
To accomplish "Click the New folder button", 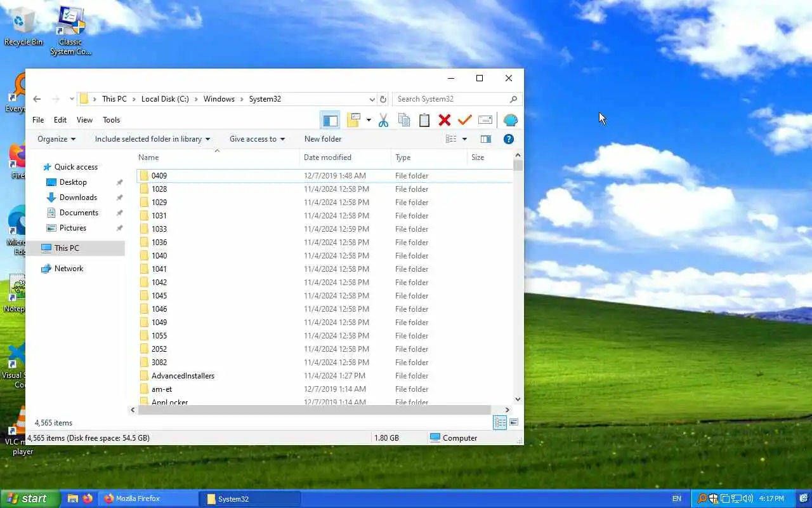I will point(323,139).
